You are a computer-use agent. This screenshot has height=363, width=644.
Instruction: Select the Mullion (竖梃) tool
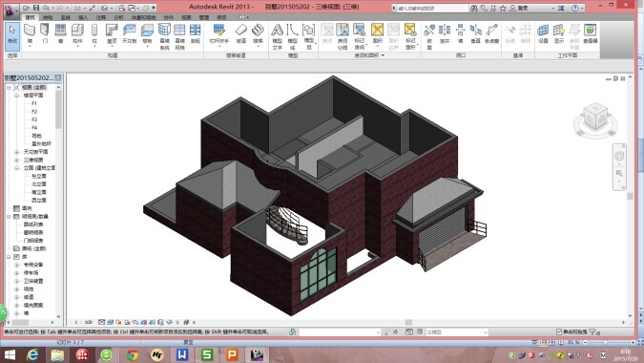point(195,33)
